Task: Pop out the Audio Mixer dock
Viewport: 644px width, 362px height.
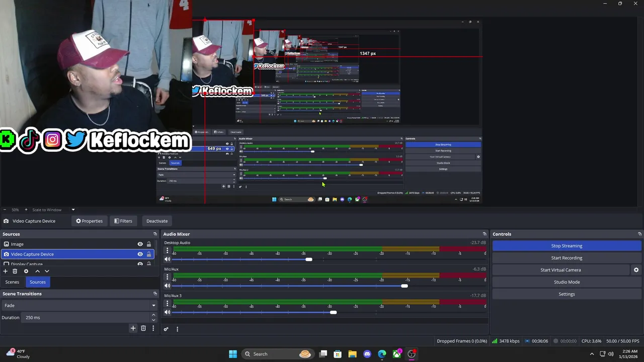Action: point(485,234)
